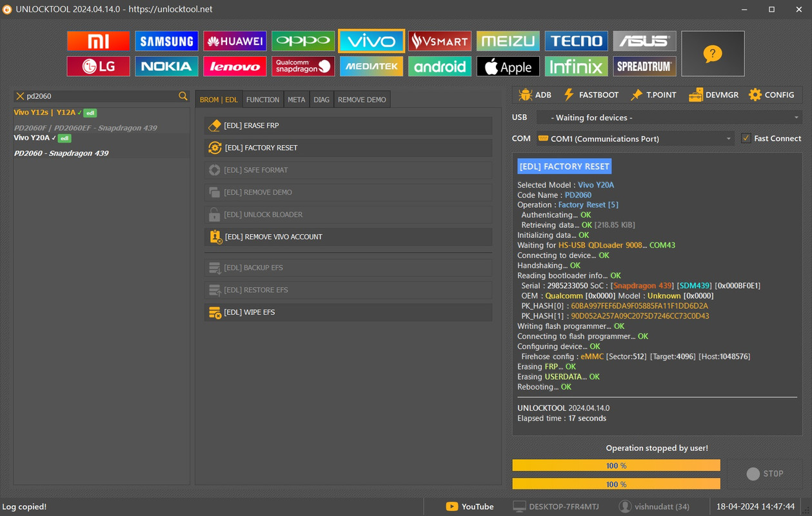This screenshot has width=812, height=516.
Task: Open the ADB tool
Action: click(x=535, y=95)
